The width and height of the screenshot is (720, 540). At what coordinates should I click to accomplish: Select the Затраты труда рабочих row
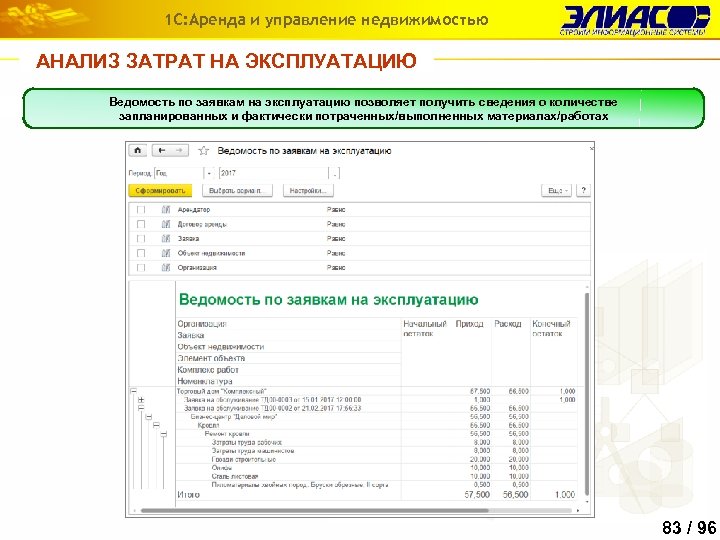pos(377,443)
